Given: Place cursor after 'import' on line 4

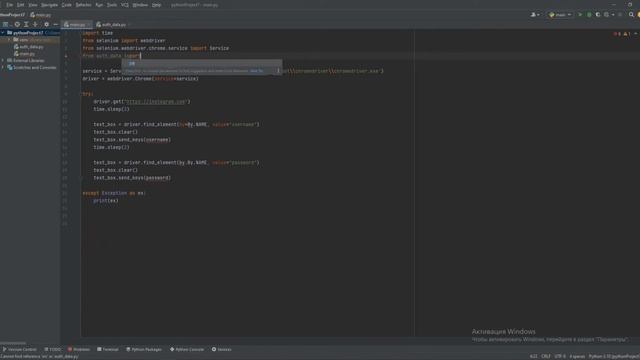Looking at the screenshot, I should [x=141, y=56].
